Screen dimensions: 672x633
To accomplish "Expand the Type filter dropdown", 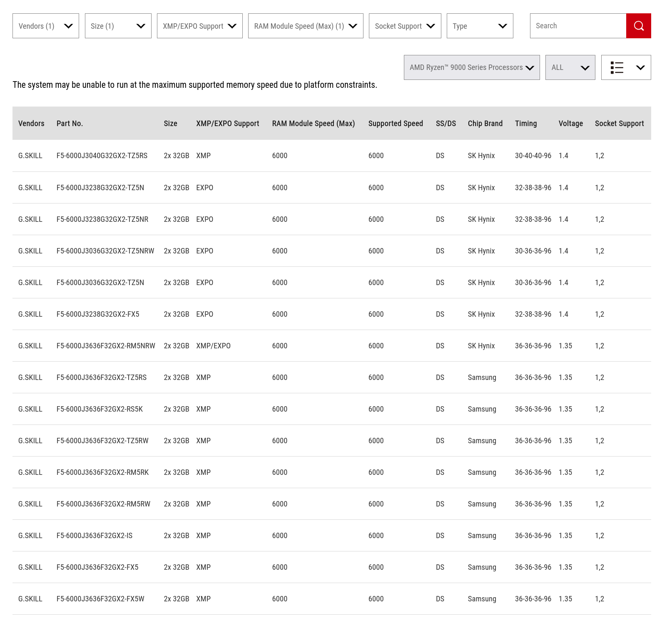I will (480, 26).
